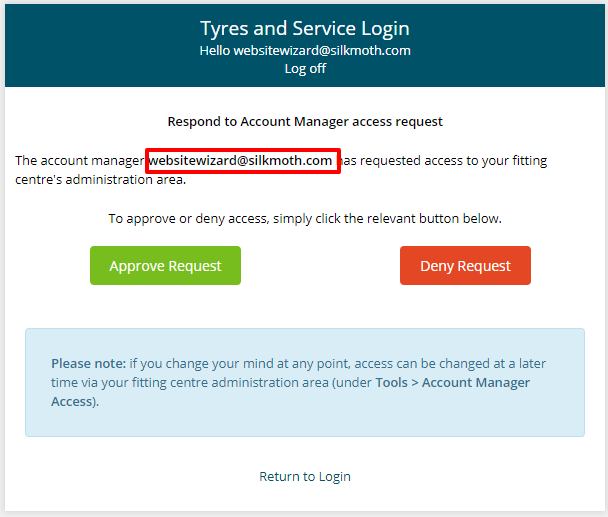
Task: Click the heading Respond to Account Manager access request
Action: click(305, 122)
